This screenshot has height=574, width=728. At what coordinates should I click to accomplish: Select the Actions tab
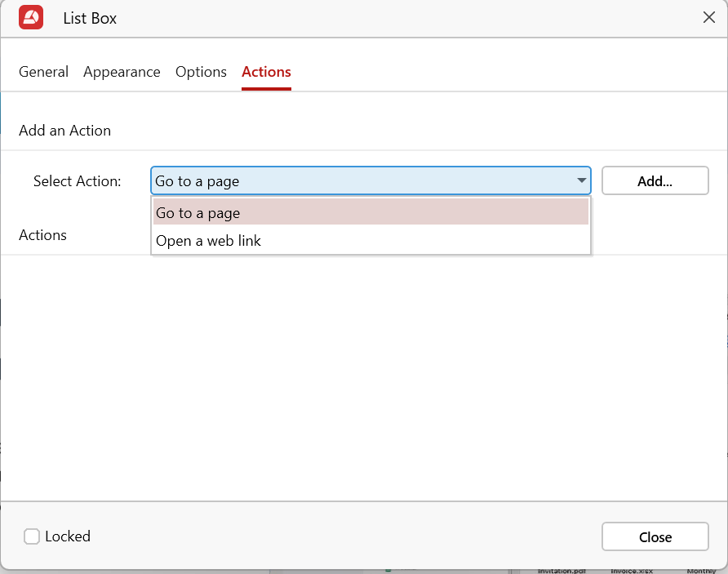coord(266,72)
